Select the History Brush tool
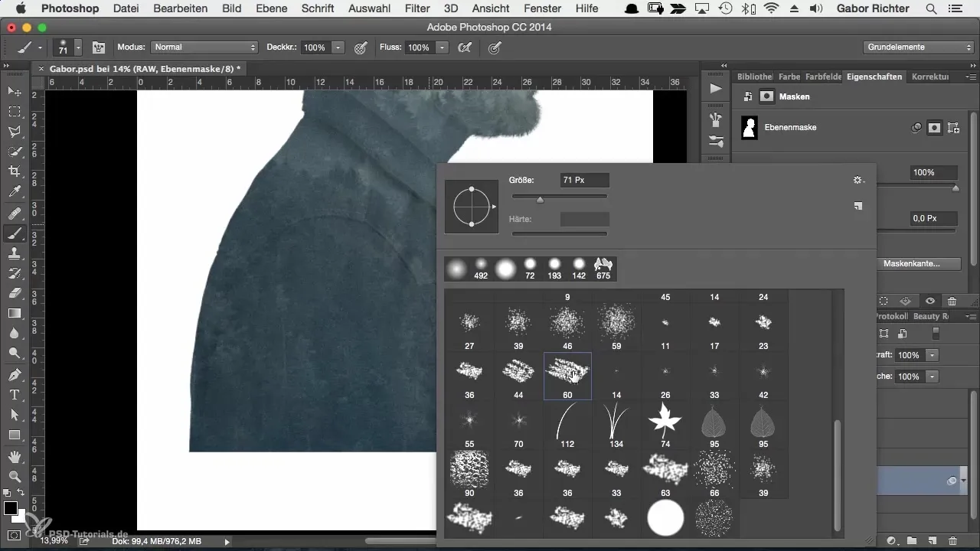This screenshot has width=980, height=551. (15, 273)
